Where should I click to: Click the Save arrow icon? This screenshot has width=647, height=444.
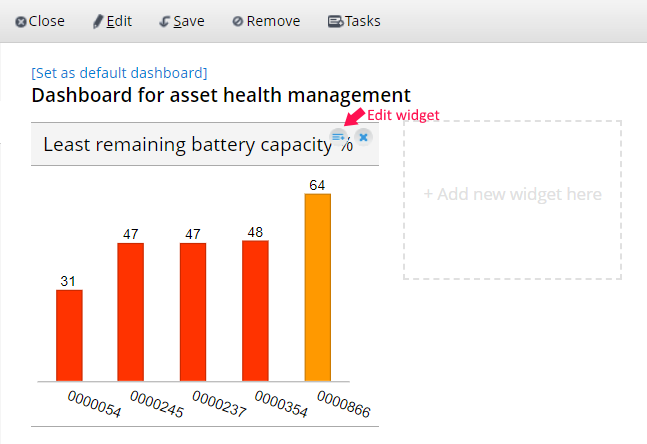coord(165,21)
